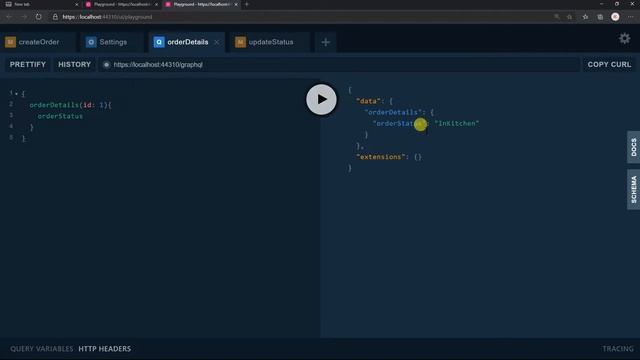Add a new Playground tab
640x360 pixels.
click(x=325, y=42)
